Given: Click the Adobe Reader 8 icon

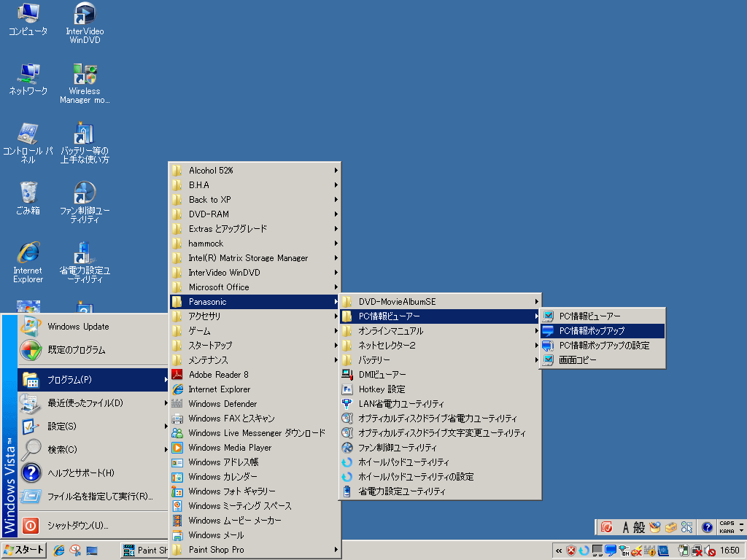Looking at the screenshot, I should [x=177, y=375].
